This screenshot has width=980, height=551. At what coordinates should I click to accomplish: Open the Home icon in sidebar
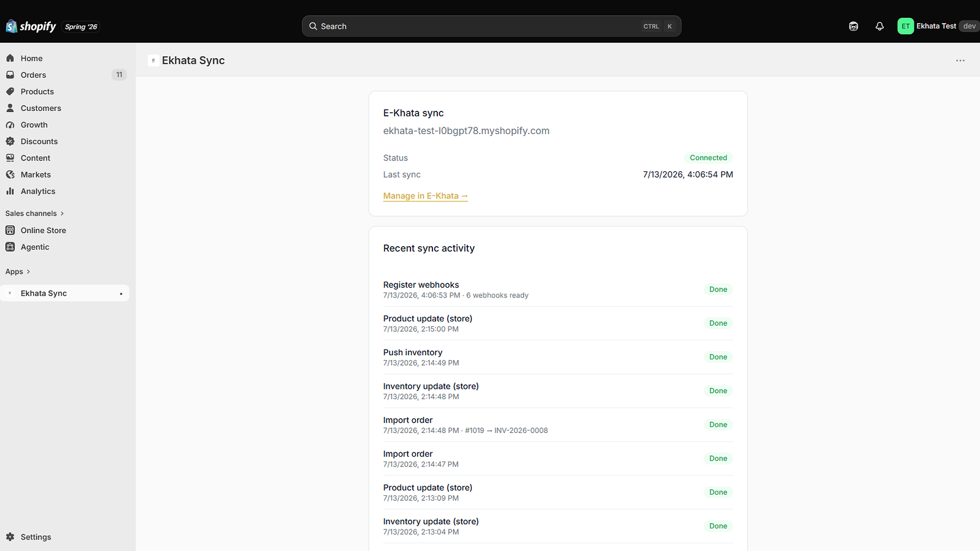[10, 58]
